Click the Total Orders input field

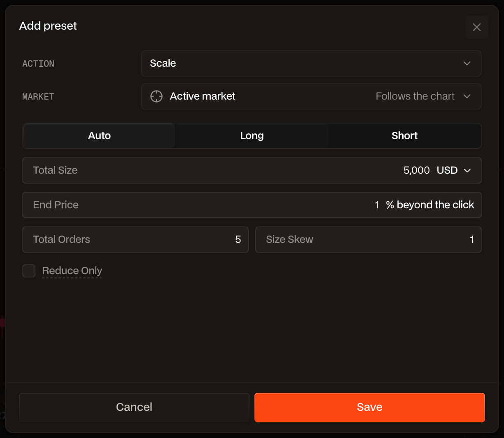[135, 240]
